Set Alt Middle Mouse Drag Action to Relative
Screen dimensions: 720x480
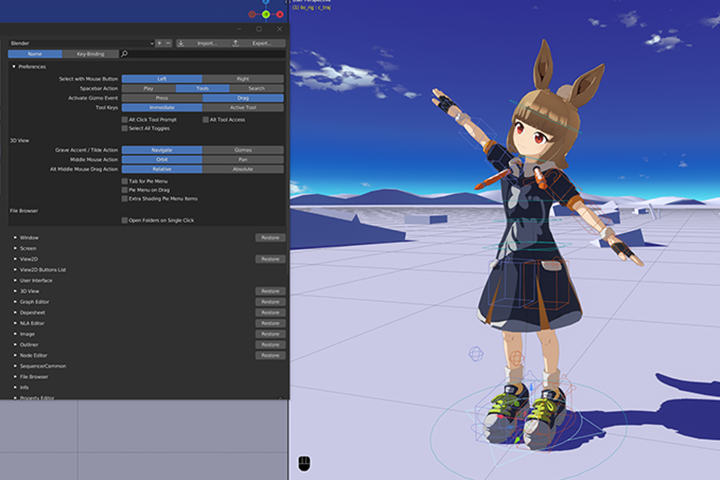(x=162, y=169)
